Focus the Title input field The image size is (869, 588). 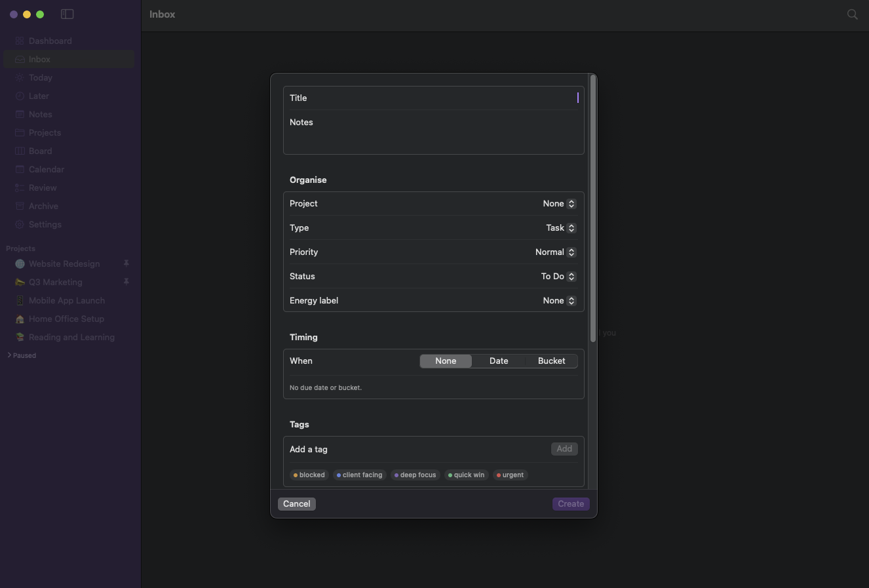click(x=434, y=98)
